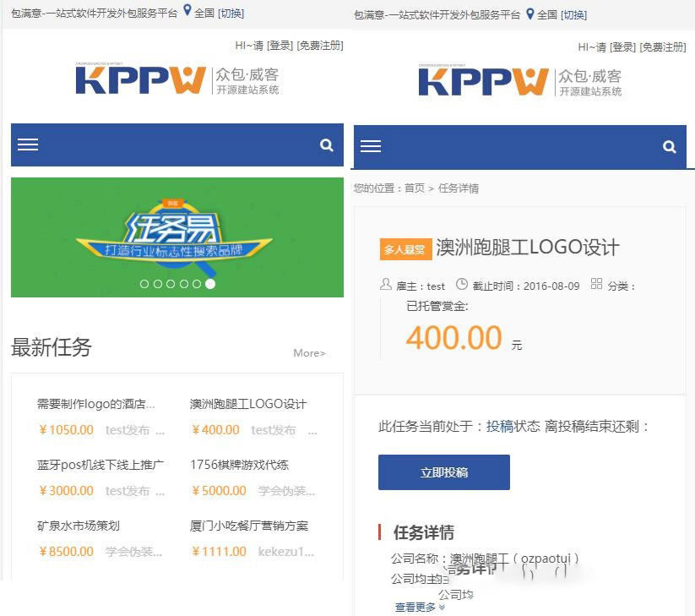Select the last filled carousel dot
Viewport: 695px width, 616px height.
[210, 284]
